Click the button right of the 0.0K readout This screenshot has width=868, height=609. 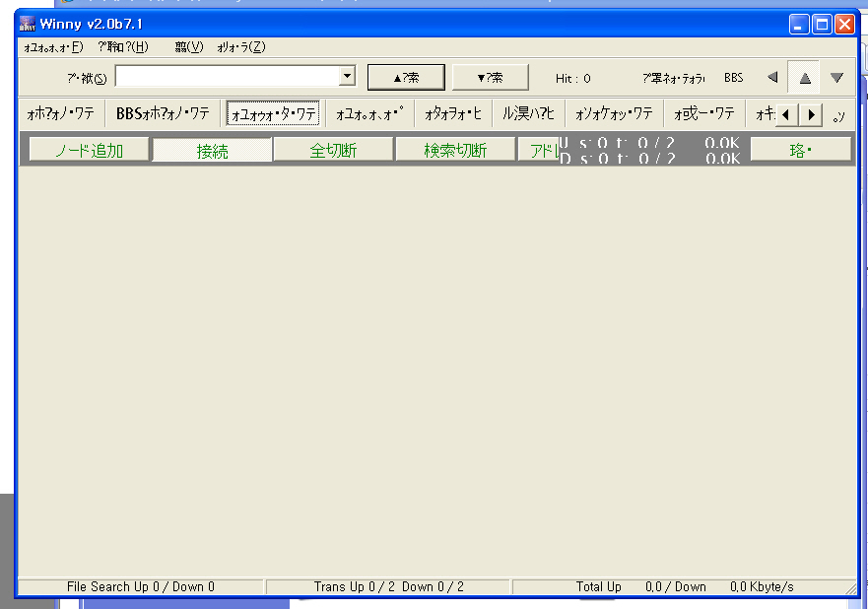click(x=800, y=150)
